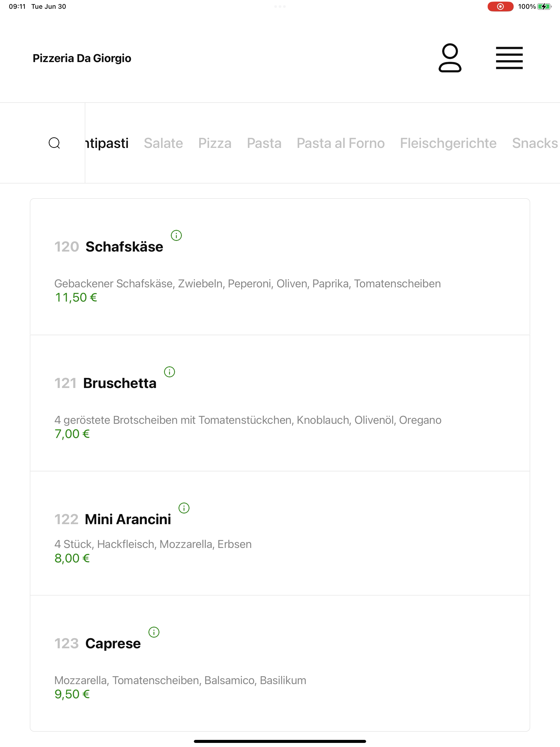Tap the screen recording indicator
This screenshot has width=560, height=747.
(x=500, y=6)
